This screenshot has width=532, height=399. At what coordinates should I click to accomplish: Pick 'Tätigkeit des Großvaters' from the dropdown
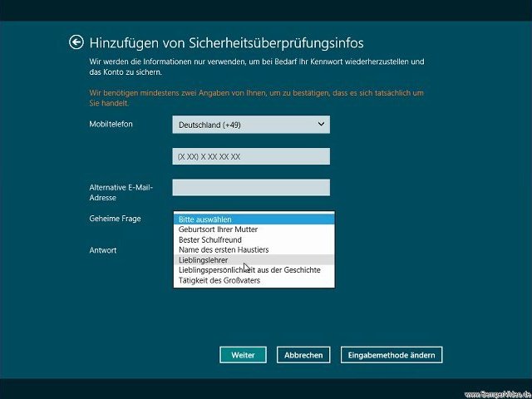[x=254, y=280]
